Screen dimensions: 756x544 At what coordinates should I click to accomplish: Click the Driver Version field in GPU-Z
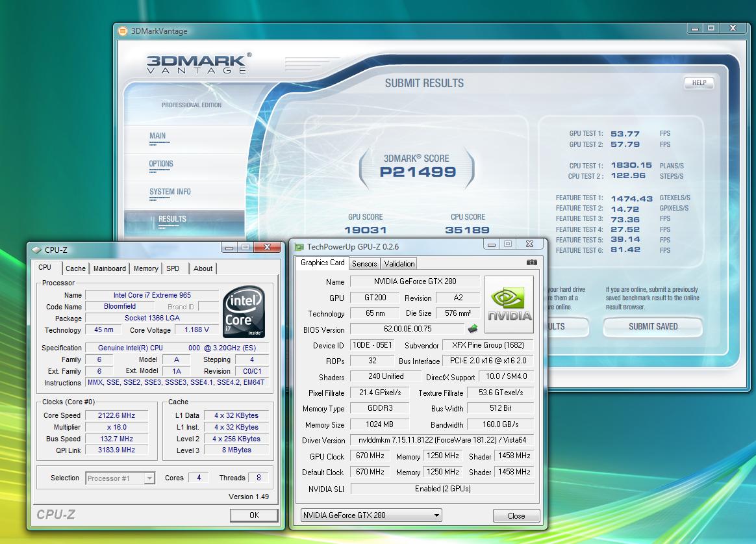pyautogui.click(x=442, y=440)
